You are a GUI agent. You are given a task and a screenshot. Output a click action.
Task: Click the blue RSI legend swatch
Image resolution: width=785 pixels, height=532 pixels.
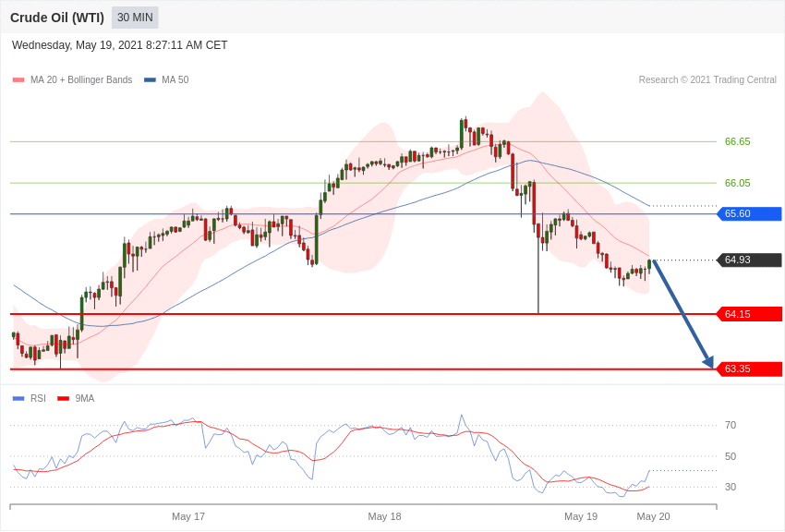(x=18, y=398)
